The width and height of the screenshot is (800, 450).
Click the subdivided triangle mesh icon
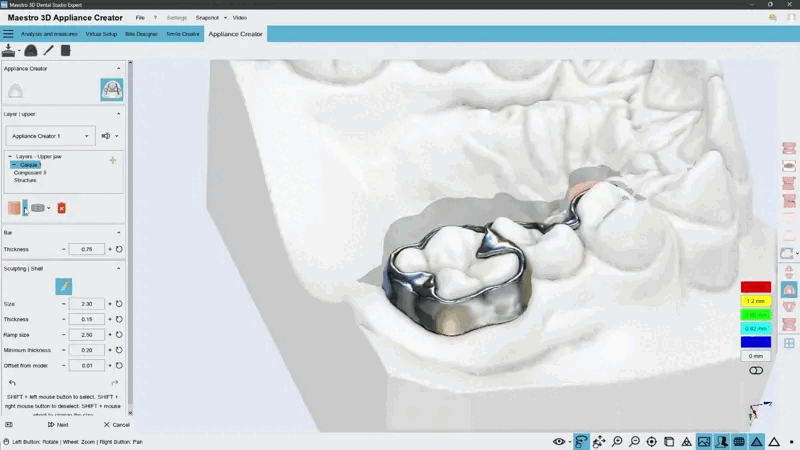click(x=687, y=442)
